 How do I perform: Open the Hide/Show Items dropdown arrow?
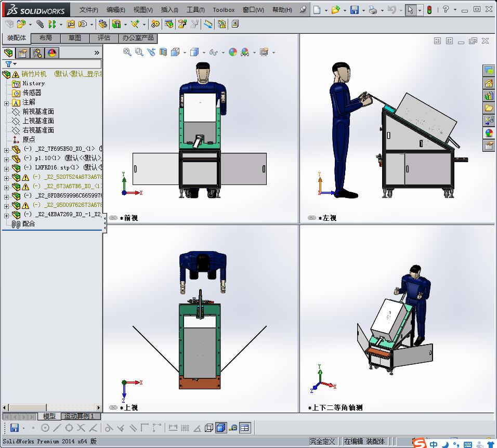[223, 52]
